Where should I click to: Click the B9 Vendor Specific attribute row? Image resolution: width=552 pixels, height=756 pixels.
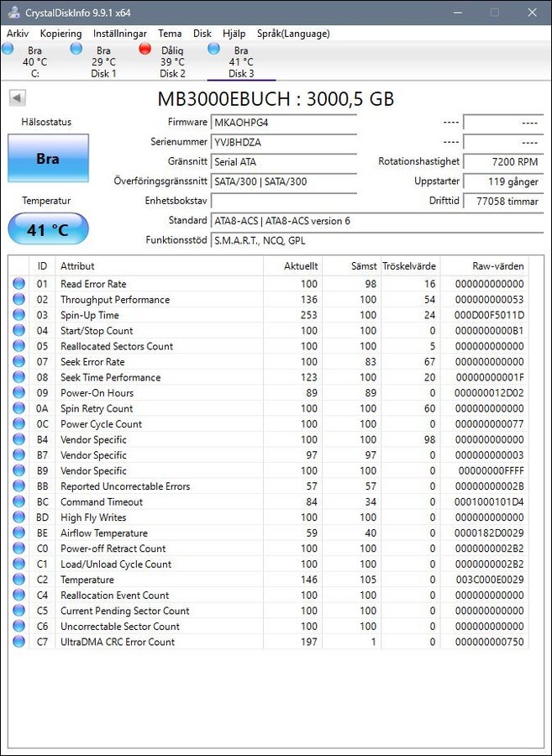(x=269, y=470)
